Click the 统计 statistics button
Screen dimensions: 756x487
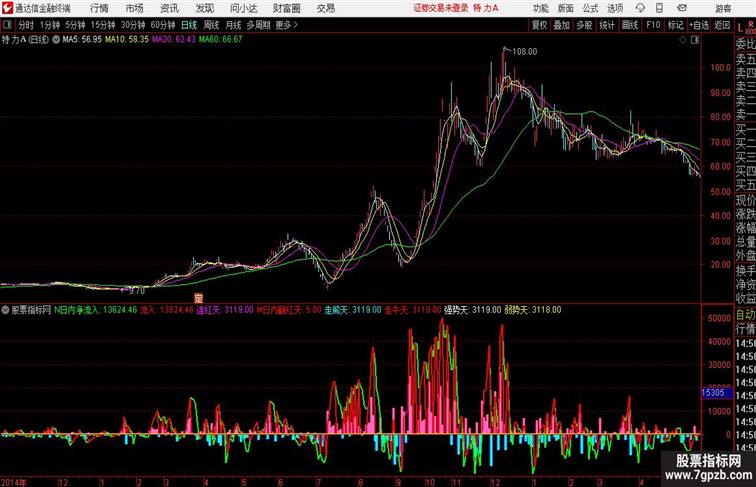(x=607, y=25)
